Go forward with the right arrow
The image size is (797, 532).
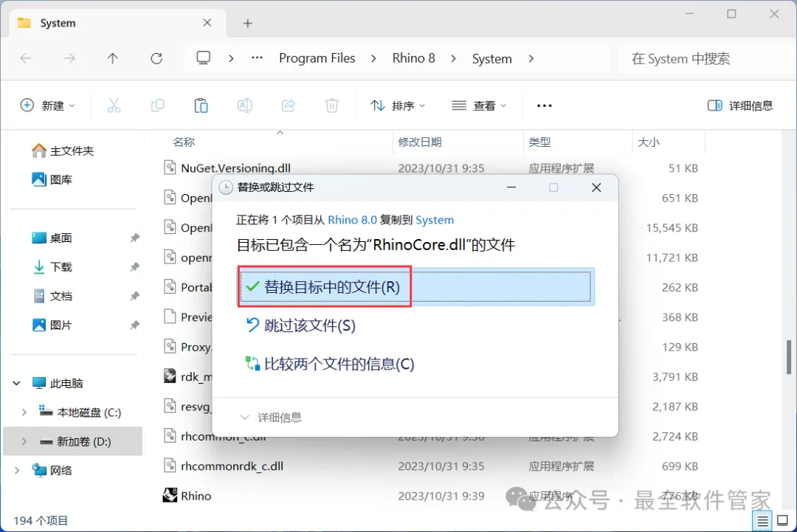69,58
